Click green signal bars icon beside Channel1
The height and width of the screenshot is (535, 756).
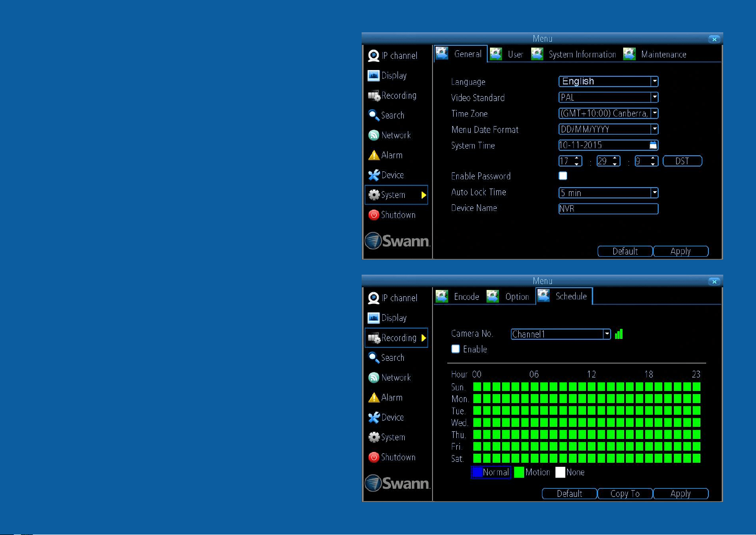(x=619, y=334)
